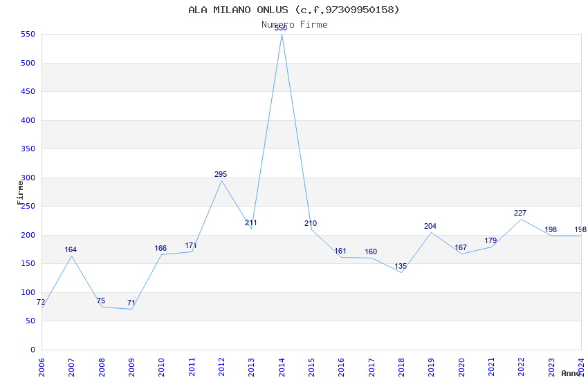Click the 2023 x-axis year label

(551, 368)
